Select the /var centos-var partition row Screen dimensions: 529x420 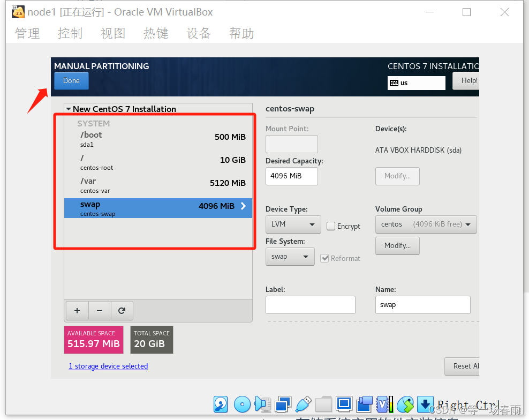pos(158,185)
